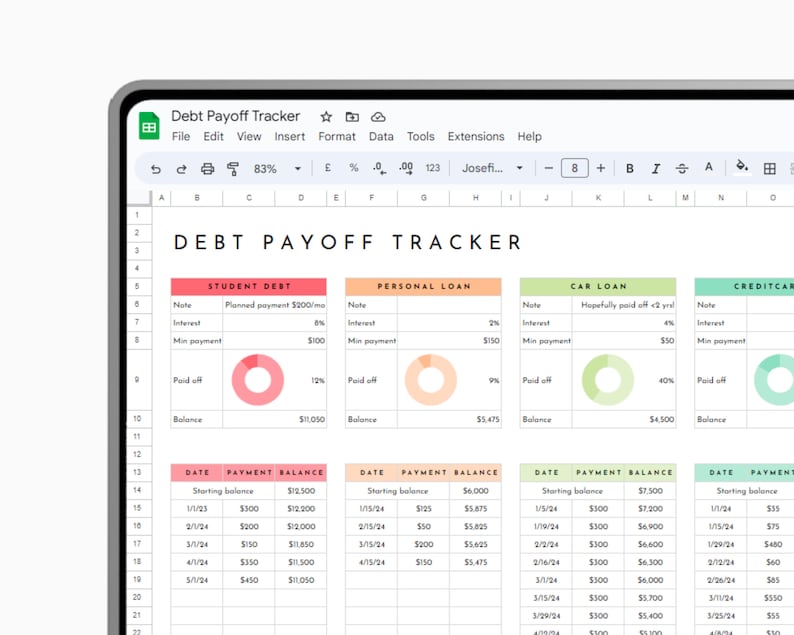
Task: Open the Extensions menu
Action: (x=476, y=137)
